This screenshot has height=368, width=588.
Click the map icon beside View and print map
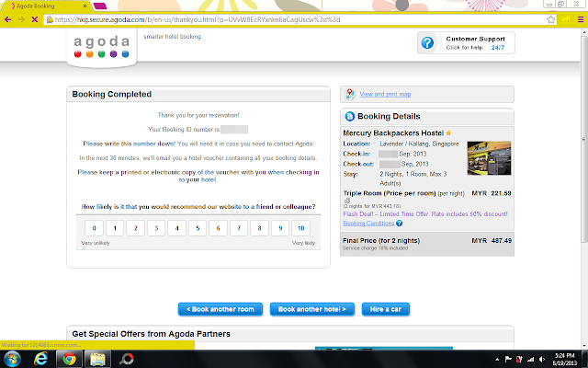(x=349, y=94)
